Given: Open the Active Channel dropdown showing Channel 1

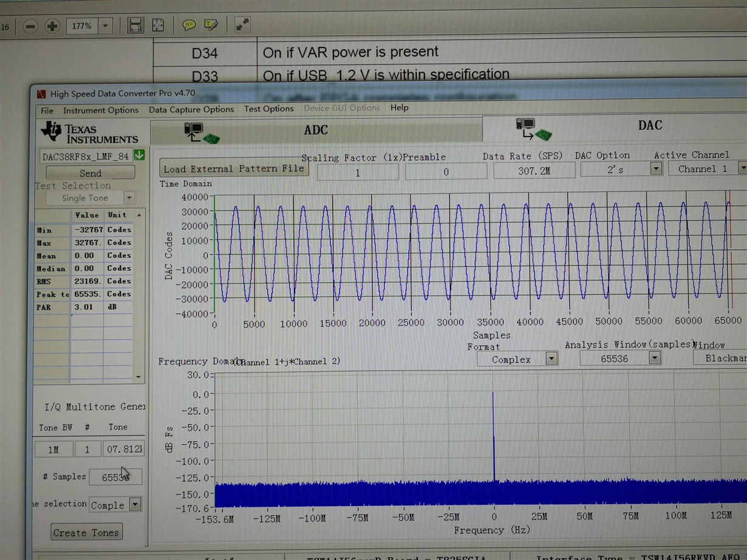Looking at the screenshot, I should 742,167.
